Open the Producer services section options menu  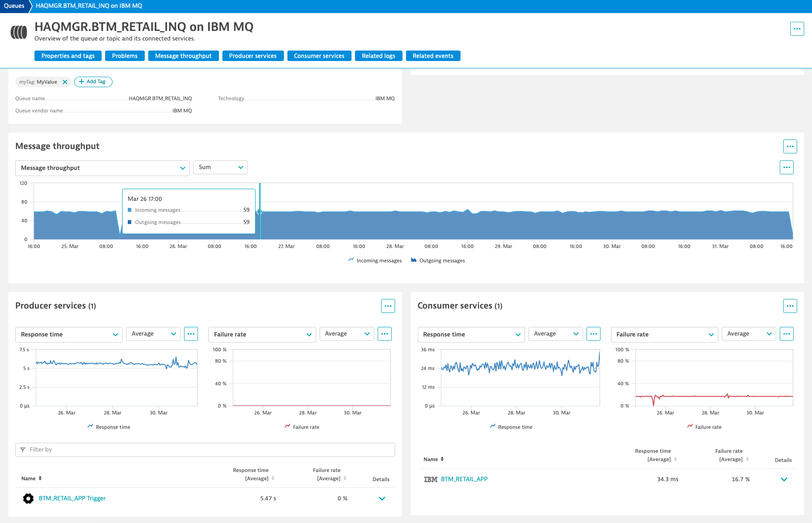click(x=388, y=306)
